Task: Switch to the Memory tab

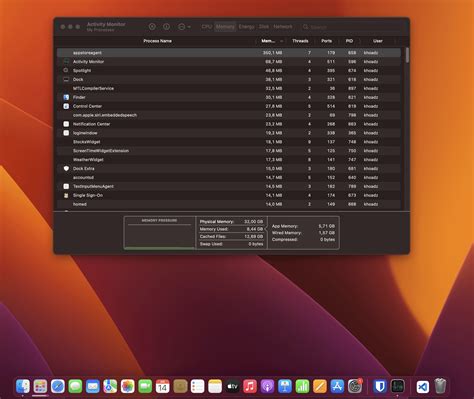Action: click(225, 27)
